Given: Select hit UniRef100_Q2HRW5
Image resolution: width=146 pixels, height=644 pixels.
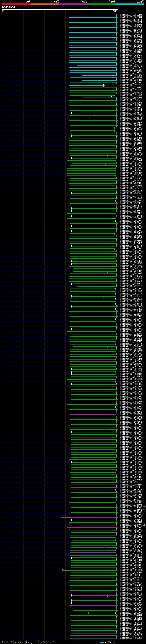Looking at the screenshot, I should tap(131, 88).
